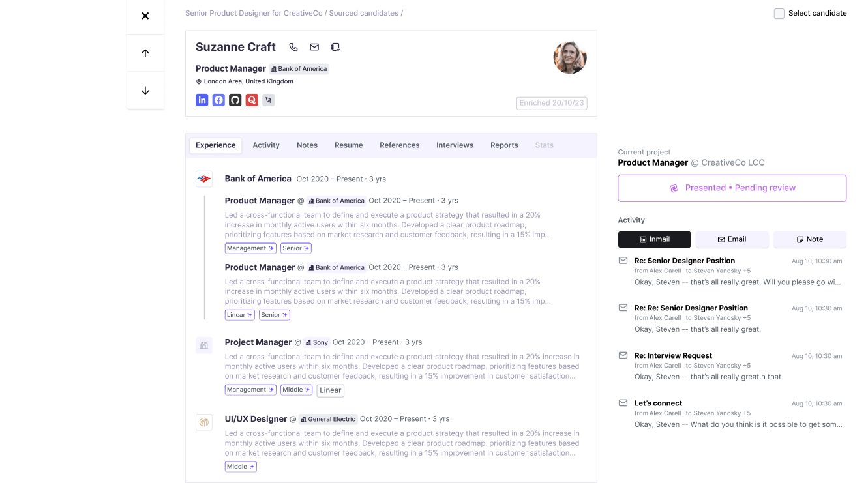Click the Middle tag under UI/UX Designer
The image size is (868, 483).
click(241, 467)
